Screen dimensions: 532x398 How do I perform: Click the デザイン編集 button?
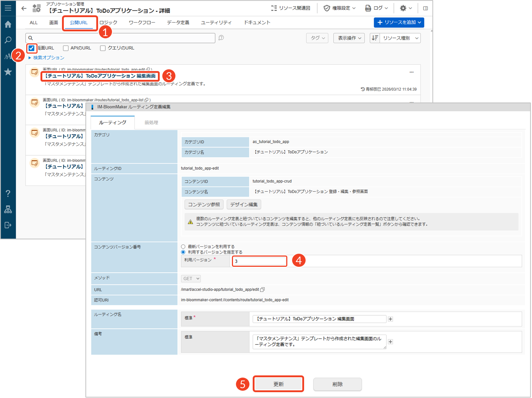click(x=244, y=204)
